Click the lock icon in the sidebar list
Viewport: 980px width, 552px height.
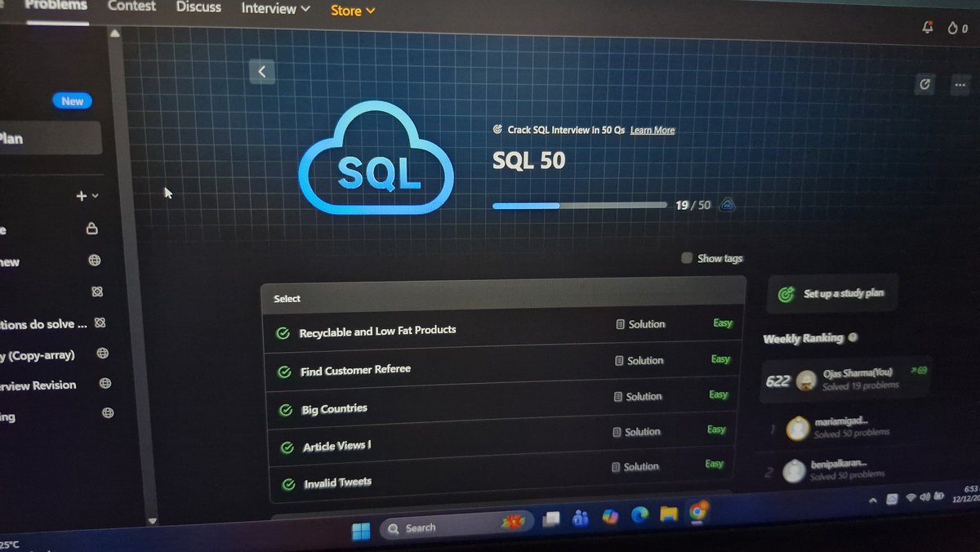91,229
